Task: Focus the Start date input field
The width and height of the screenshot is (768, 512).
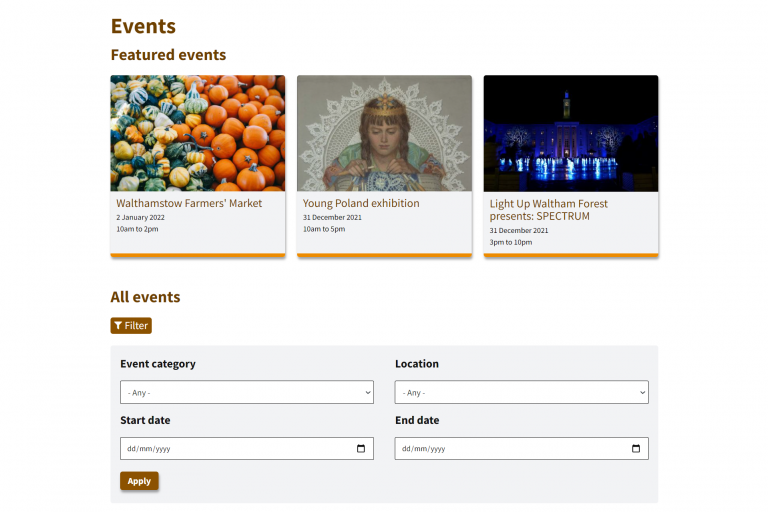Action: pyautogui.click(x=230, y=449)
